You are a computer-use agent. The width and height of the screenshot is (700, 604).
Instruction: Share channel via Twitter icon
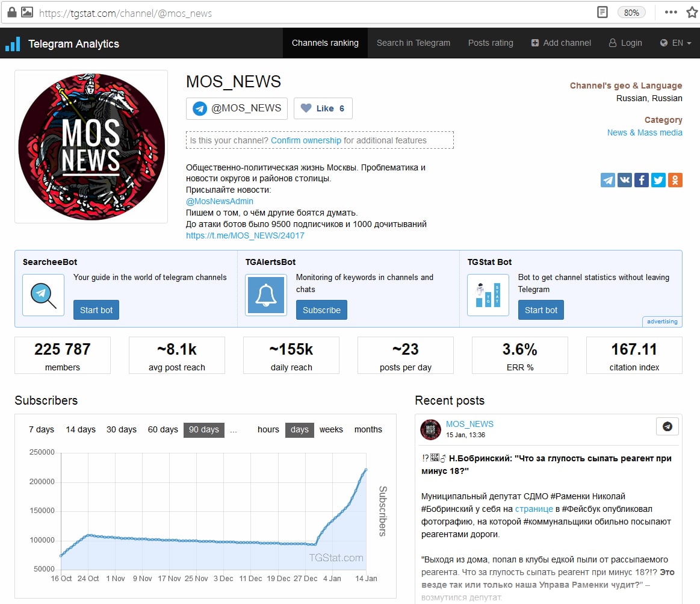click(x=658, y=180)
